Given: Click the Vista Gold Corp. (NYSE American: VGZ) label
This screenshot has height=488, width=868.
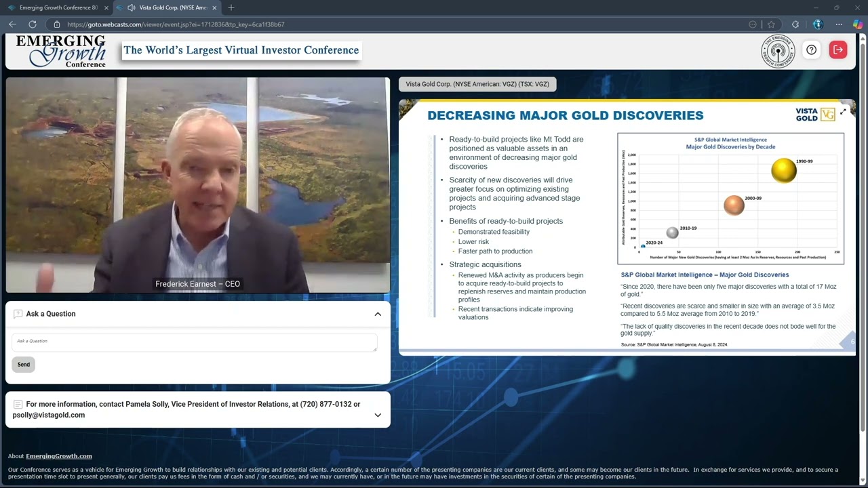Looking at the screenshot, I should [x=477, y=84].
